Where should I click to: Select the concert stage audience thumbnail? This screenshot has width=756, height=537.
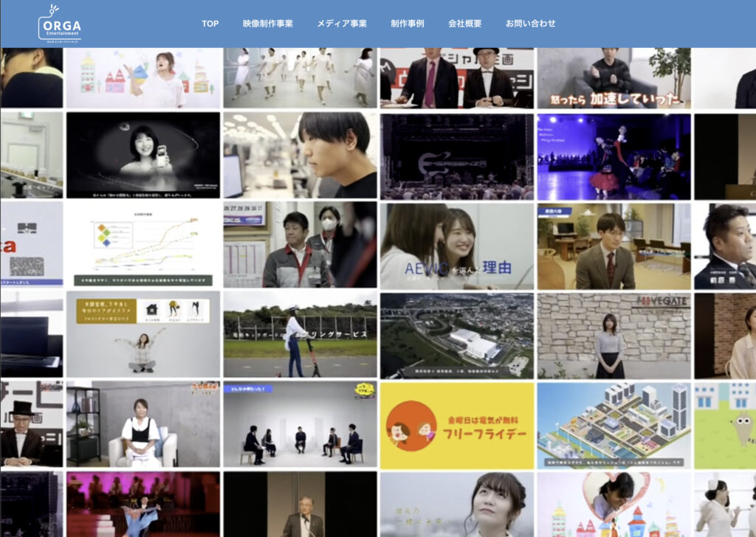[457, 156]
